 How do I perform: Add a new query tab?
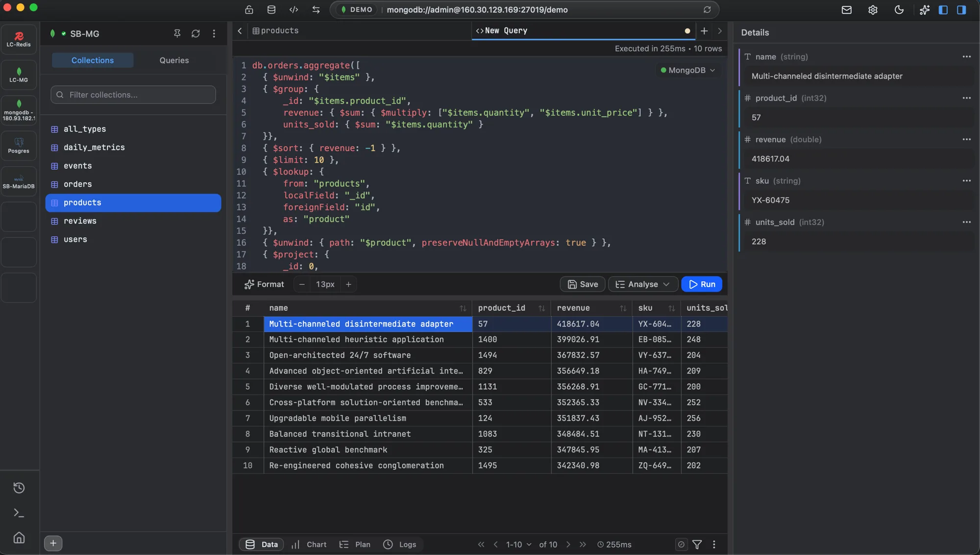pyautogui.click(x=704, y=30)
